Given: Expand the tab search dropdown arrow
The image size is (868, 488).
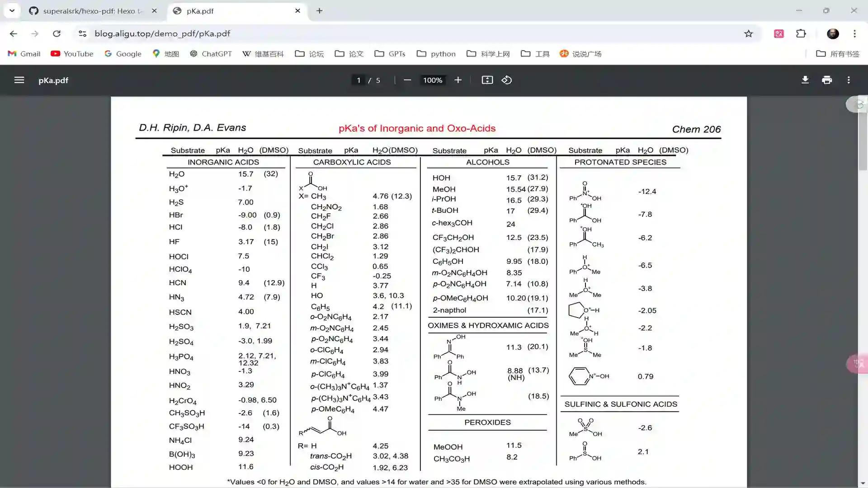Looking at the screenshot, I should point(12,10).
